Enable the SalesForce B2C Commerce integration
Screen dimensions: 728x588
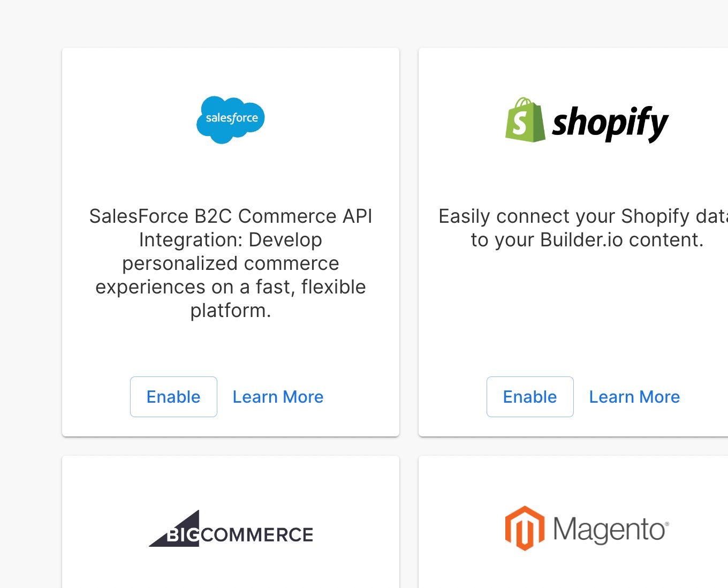click(173, 397)
